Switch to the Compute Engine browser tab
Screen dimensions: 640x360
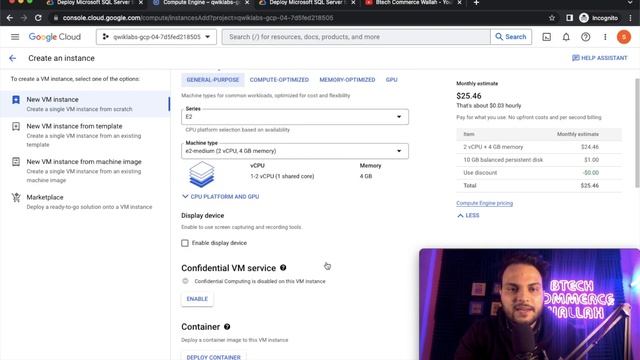coord(200,3)
